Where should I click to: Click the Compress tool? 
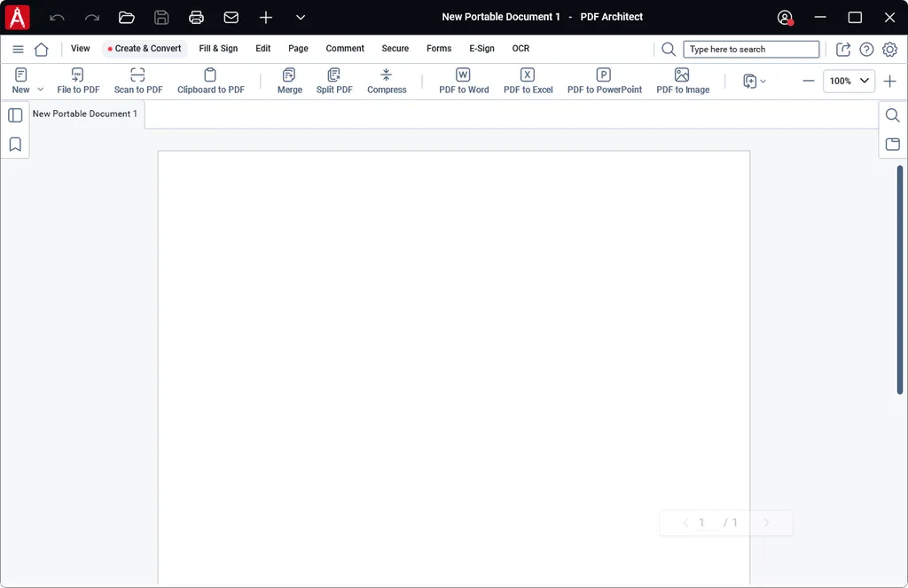(x=387, y=81)
